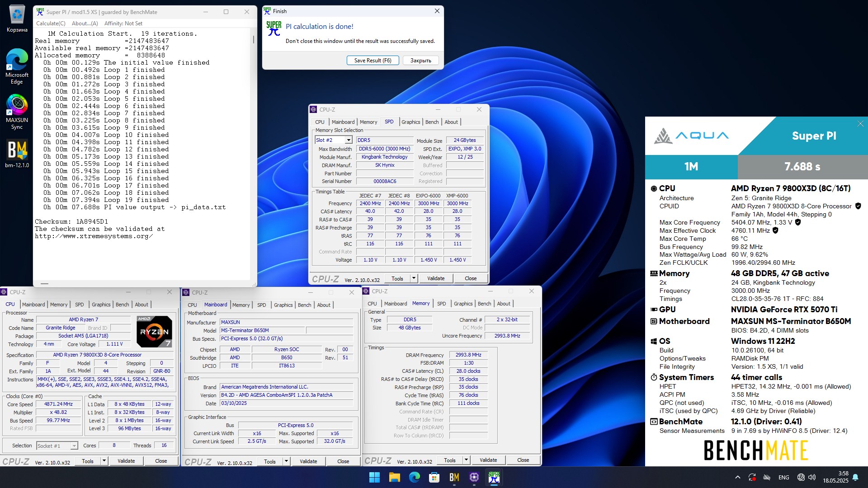Viewport: 868px width, 488px height.
Task: Open About...(A) menu in Super PI
Action: [x=85, y=23]
